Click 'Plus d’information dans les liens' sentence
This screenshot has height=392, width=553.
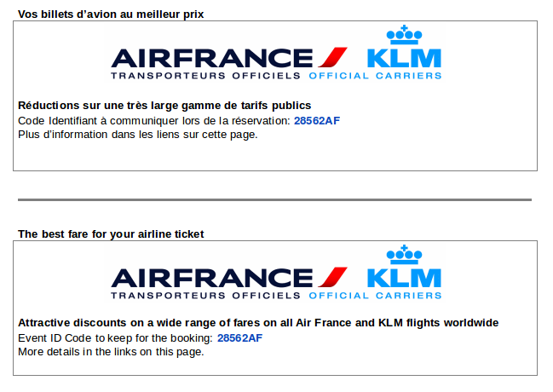tap(138, 135)
